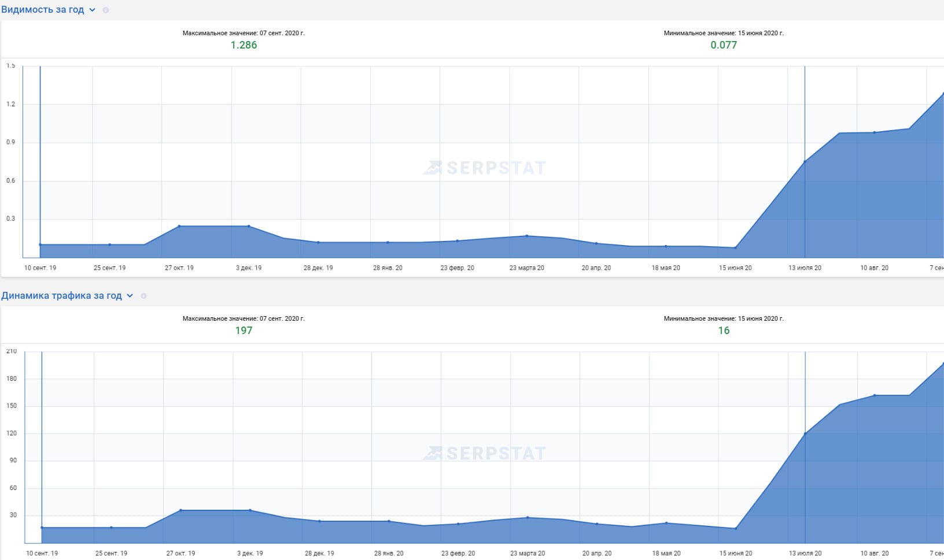Viewport: 944px width, 560px height.
Task: Click traffic chart data point at 13 июля 20
Action: pyautogui.click(x=805, y=433)
